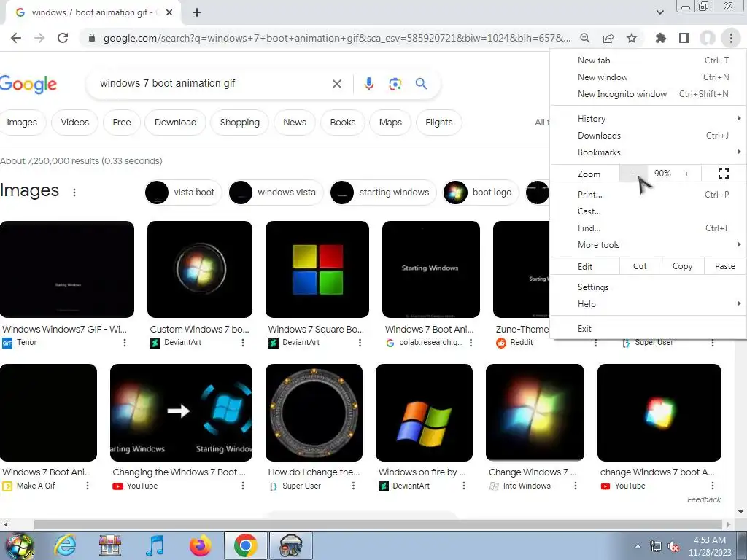Open the Extensions puzzle icon
The height and width of the screenshot is (560, 747).
click(660, 38)
